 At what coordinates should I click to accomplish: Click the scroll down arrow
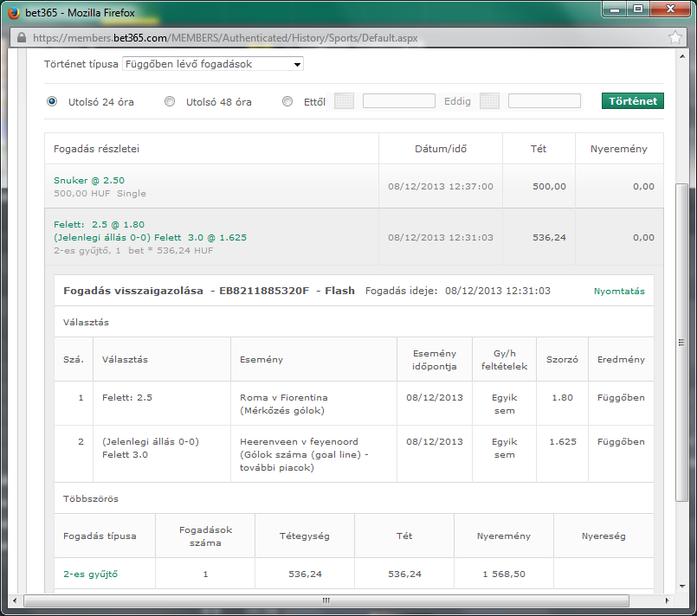click(682, 587)
